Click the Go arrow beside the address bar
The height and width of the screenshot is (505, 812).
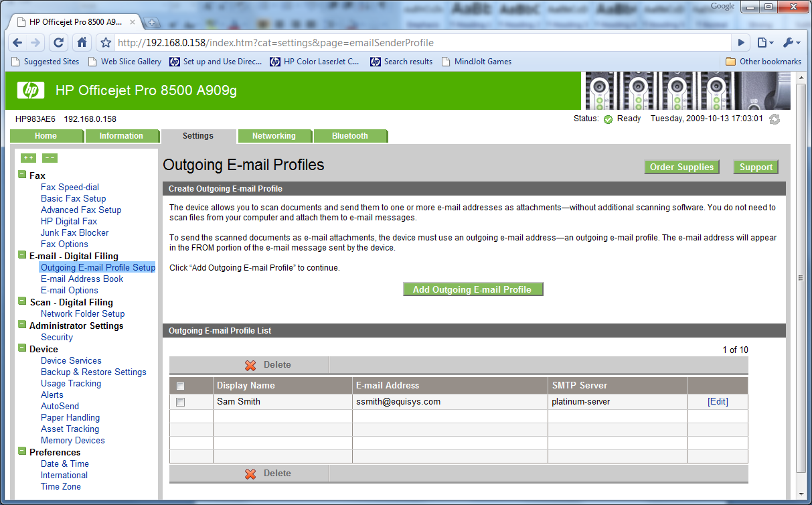click(x=740, y=43)
